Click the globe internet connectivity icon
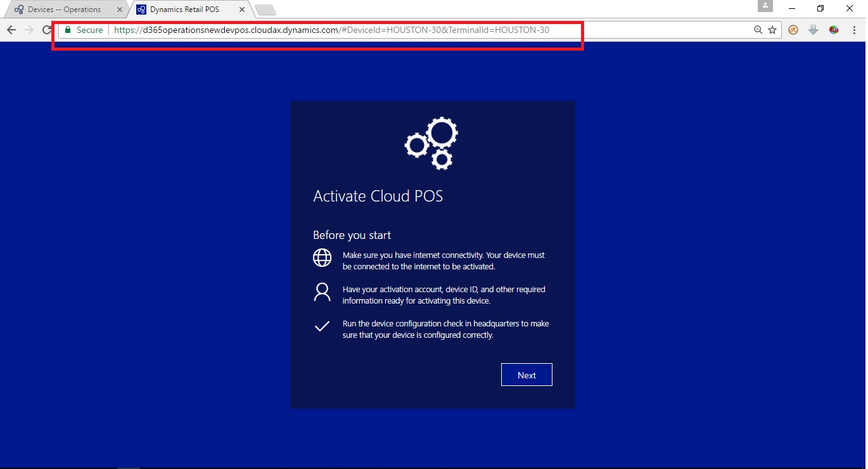The image size is (868, 469). point(322,257)
